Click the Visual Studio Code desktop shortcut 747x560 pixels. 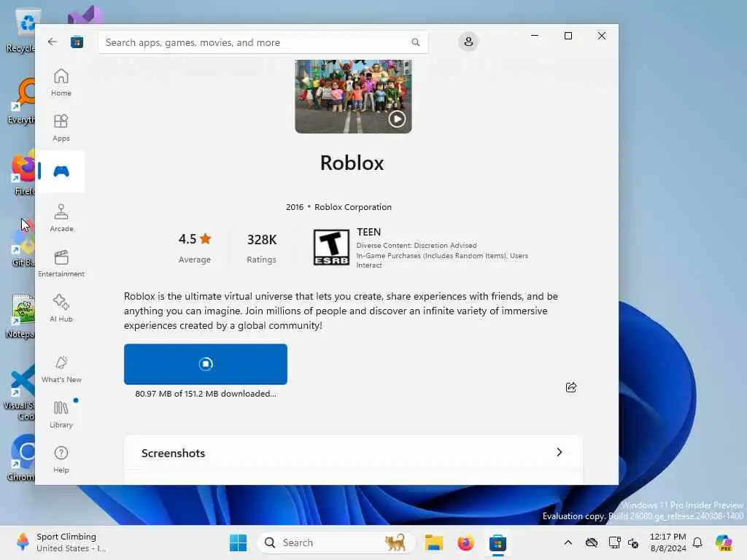tap(20, 393)
